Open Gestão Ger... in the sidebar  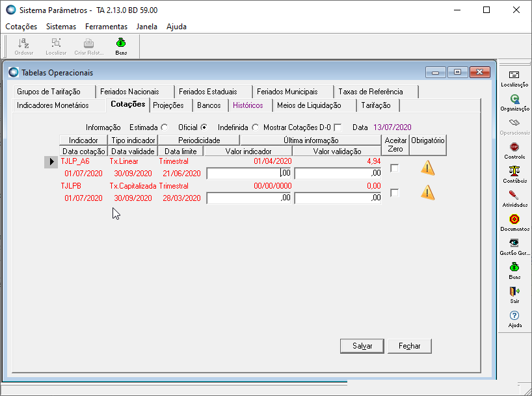(514, 247)
